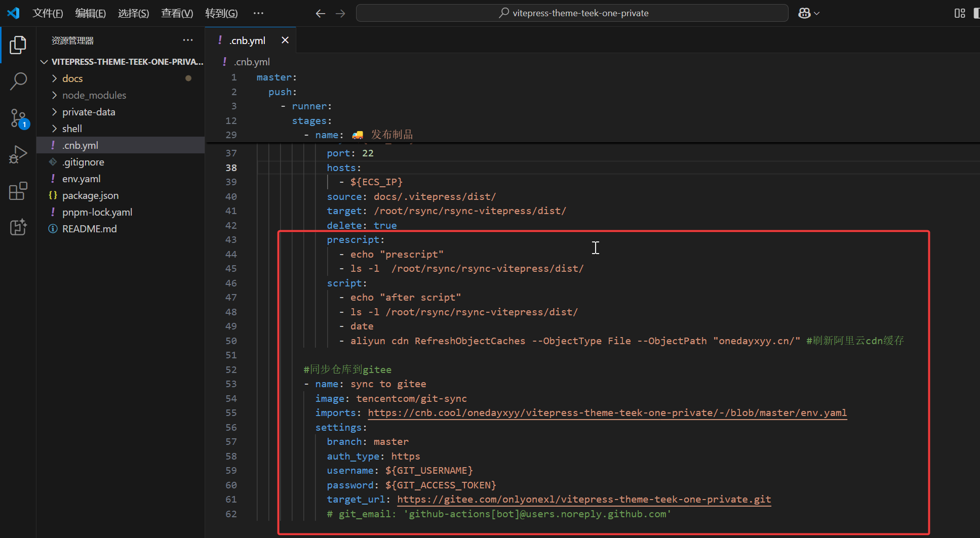Open the 查看(V) menu
The width and height of the screenshot is (980, 538).
[x=177, y=13]
